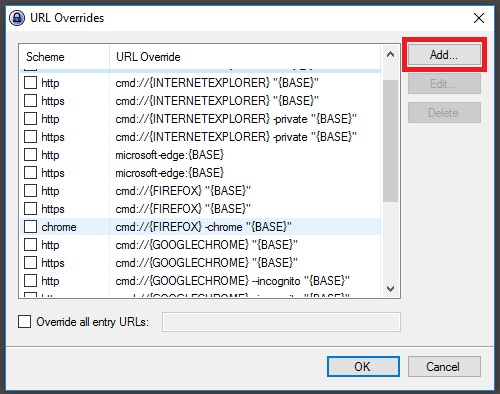
Task: Select http row text cmd://{FIREFOX} "{BASE}"
Action: (x=183, y=191)
